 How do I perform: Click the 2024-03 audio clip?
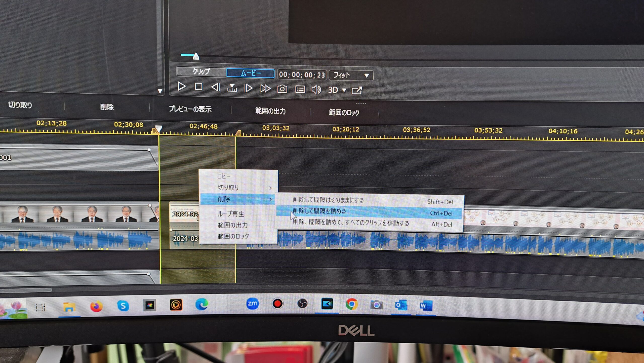(184, 238)
